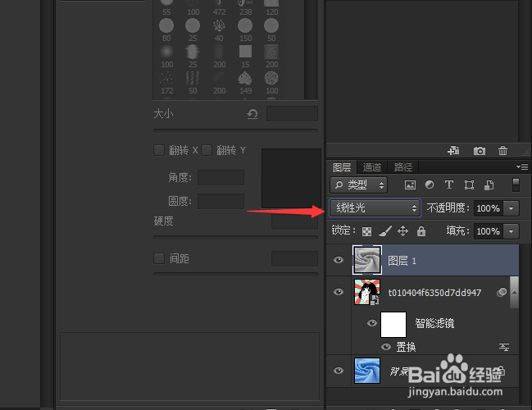Click the camera snapshot icon
Screen dimensions: 532x410
click(x=480, y=150)
